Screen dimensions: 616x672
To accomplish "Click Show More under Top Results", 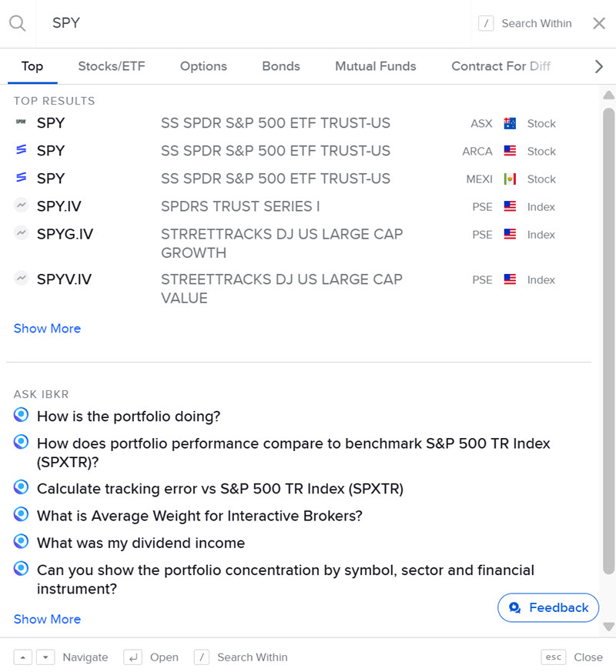I will click(47, 328).
